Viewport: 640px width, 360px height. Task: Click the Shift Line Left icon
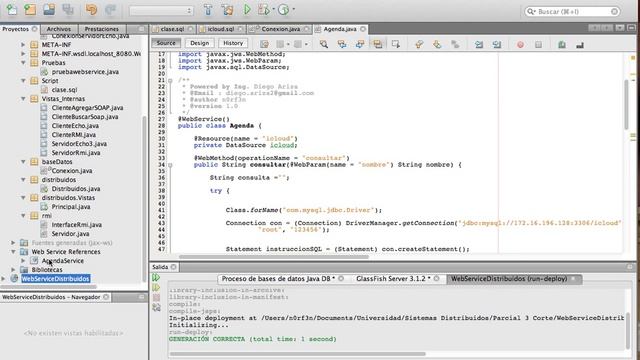point(479,44)
